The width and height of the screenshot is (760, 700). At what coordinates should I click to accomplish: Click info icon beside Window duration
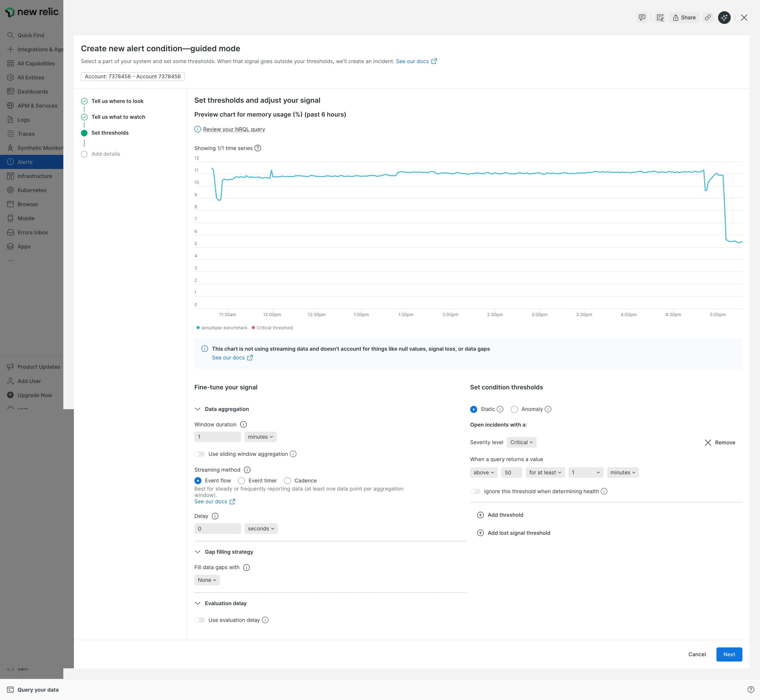(x=243, y=424)
